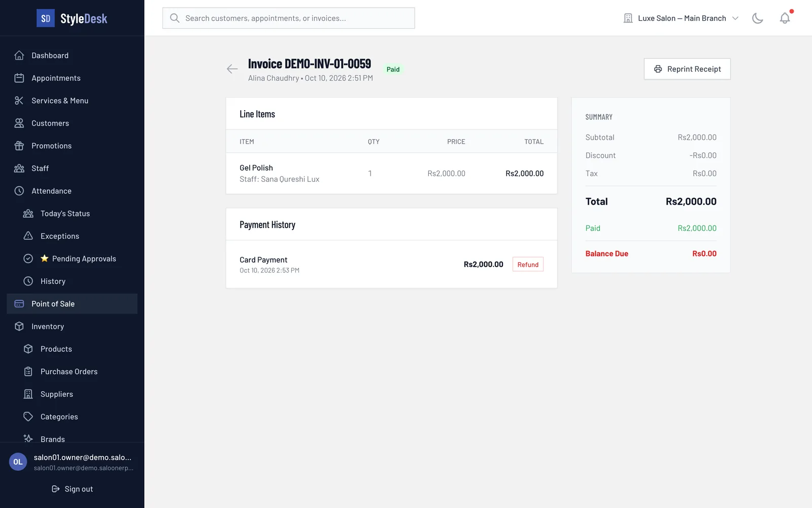Click the Customers sidebar icon
The width and height of the screenshot is (812, 508).
(19, 123)
